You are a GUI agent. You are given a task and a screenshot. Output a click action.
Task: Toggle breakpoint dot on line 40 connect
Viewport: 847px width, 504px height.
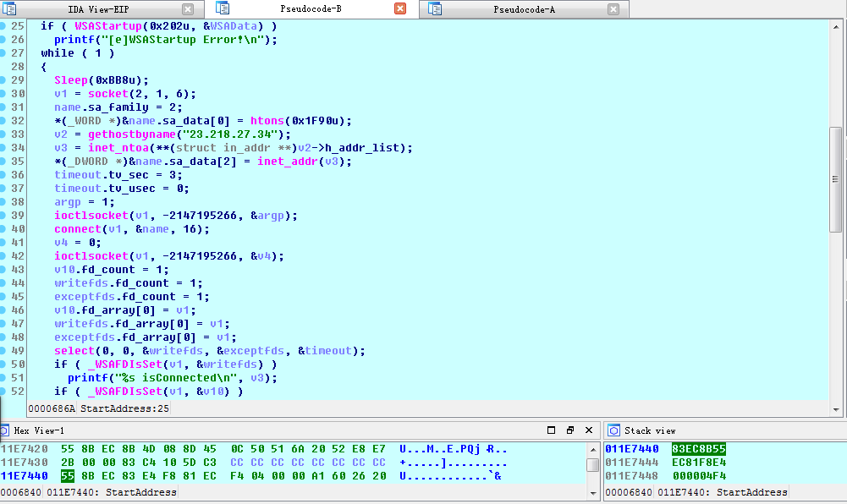click(3, 229)
